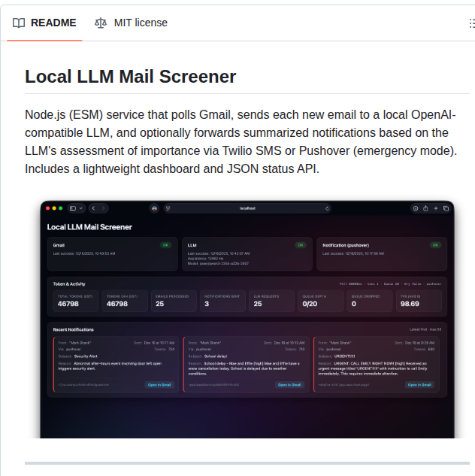Toggle sidebar icon in screenshot's Safari toolbar

(x=73, y=208)
